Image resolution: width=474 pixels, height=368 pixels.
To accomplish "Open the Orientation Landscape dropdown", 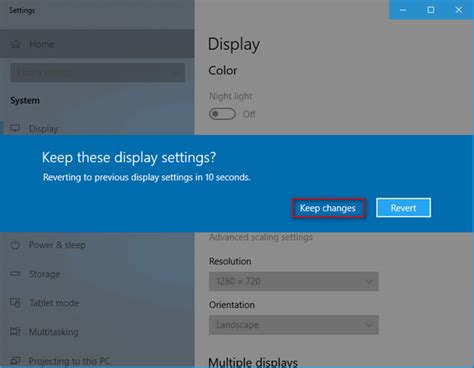I will point(294,325).
